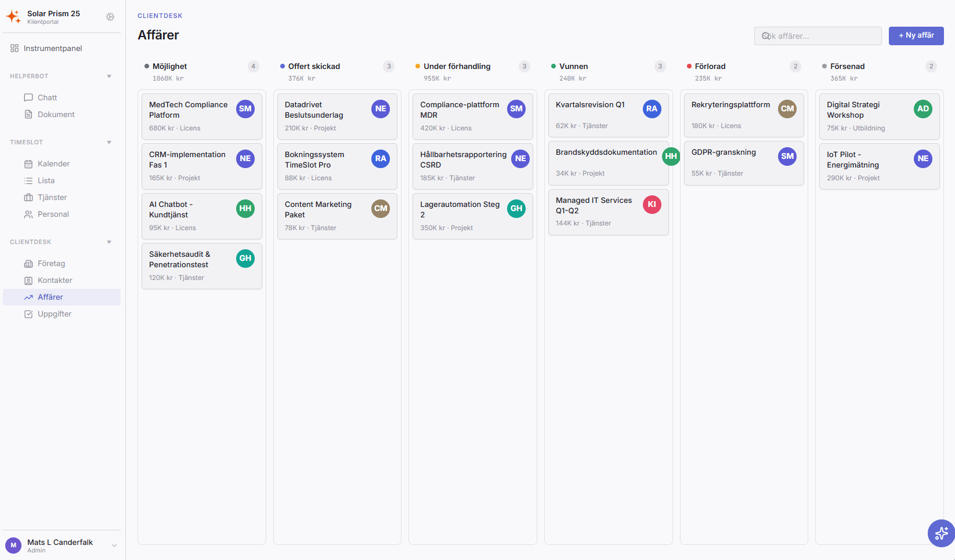
Task: Click the Tjänster briefcase icon
Action: click(x=29, y=197)
